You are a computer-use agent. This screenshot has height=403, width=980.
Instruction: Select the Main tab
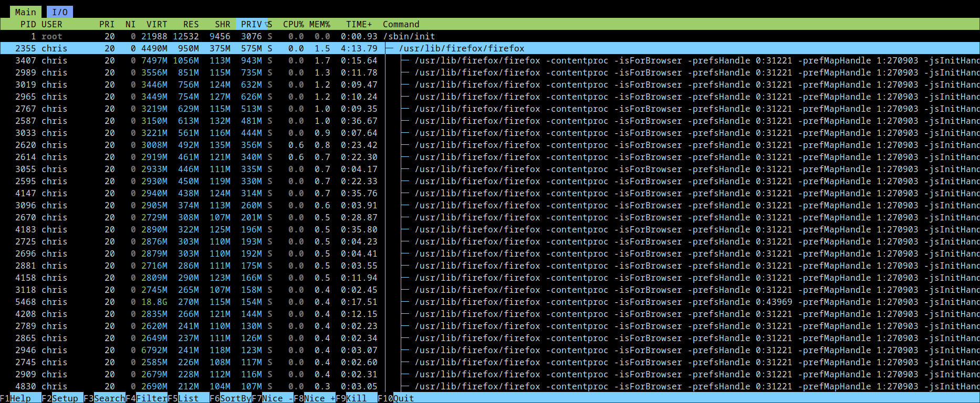(x=25, y=12)
